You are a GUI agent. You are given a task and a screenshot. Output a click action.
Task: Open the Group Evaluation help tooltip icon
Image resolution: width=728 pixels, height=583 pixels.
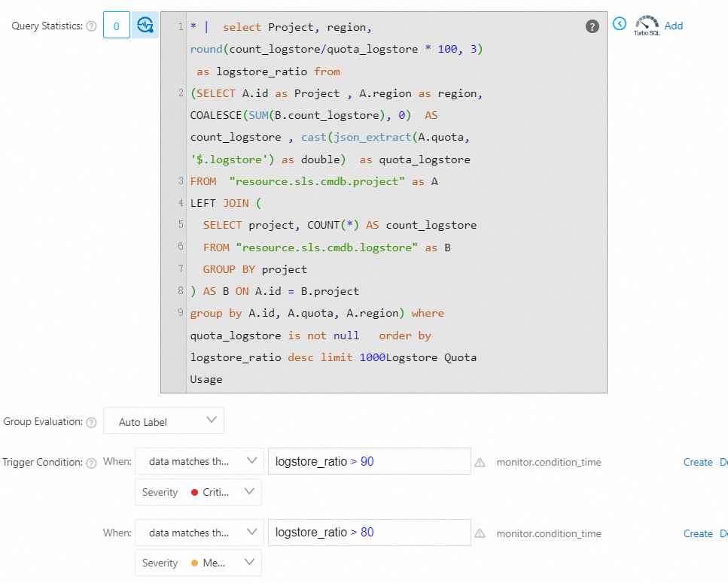coord(91,423)
